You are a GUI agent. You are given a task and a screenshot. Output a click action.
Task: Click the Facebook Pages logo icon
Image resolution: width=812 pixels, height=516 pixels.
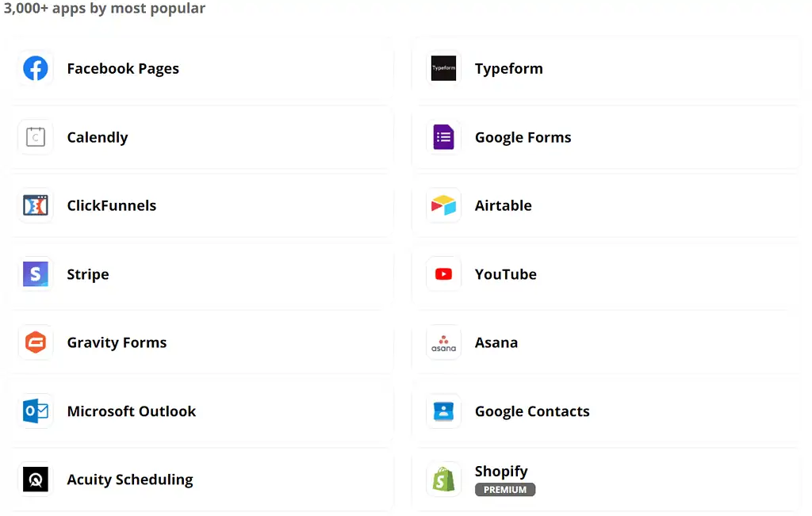pyautogui.click(x=36, y=69)
